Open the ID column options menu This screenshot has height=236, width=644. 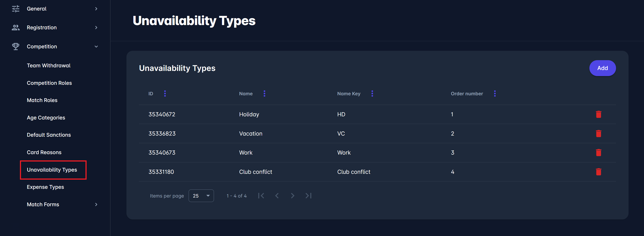coord(165,94)
